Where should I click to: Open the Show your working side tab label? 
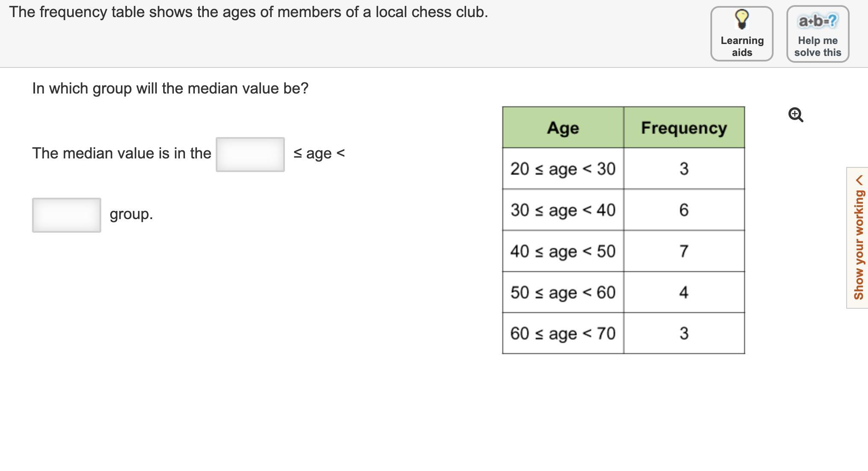click(859, 245)
